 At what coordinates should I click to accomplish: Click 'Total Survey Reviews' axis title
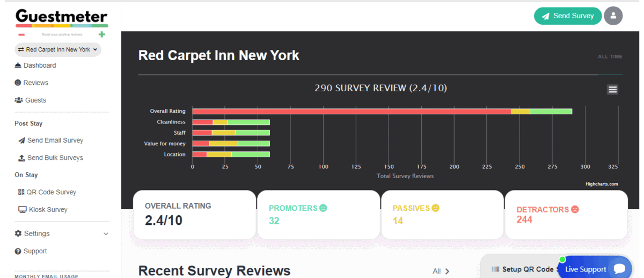point(405,176)
